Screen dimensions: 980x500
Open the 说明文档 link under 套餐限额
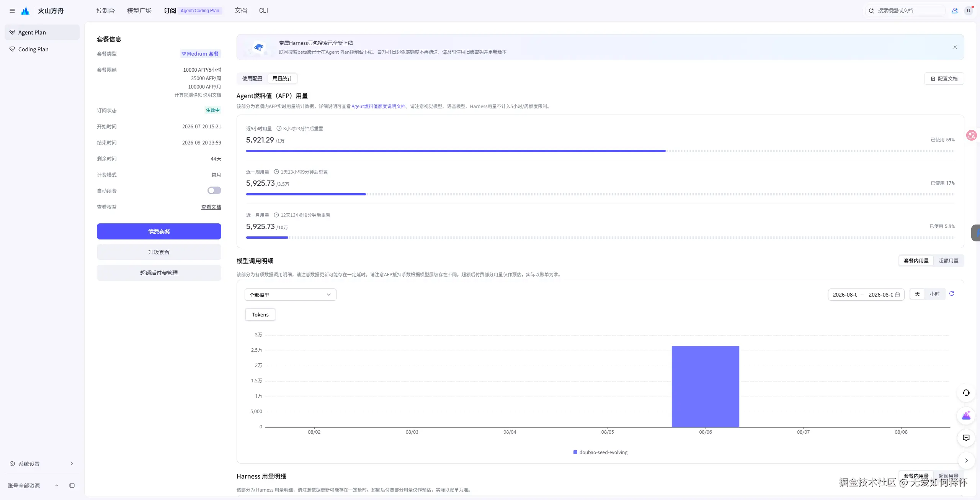click(212, 95)
